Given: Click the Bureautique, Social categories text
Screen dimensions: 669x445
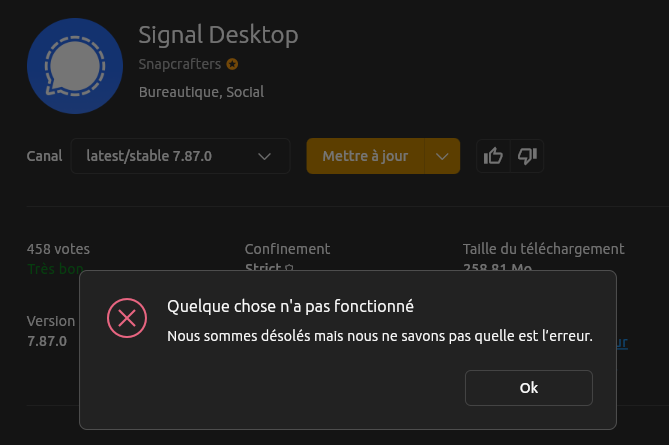Looking at the screenshot, I should (201, 93).
